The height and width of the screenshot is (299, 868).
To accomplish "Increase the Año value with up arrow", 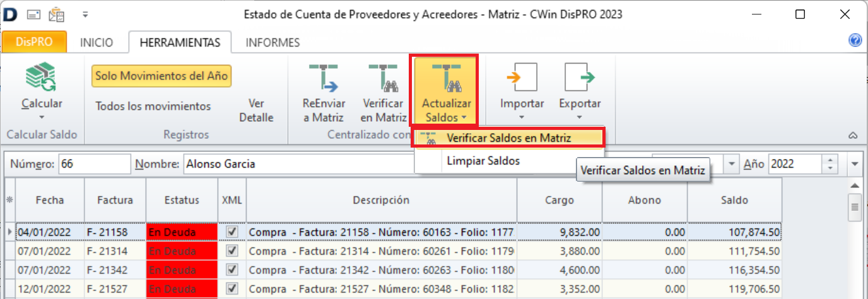I will (x=830, y=160).
